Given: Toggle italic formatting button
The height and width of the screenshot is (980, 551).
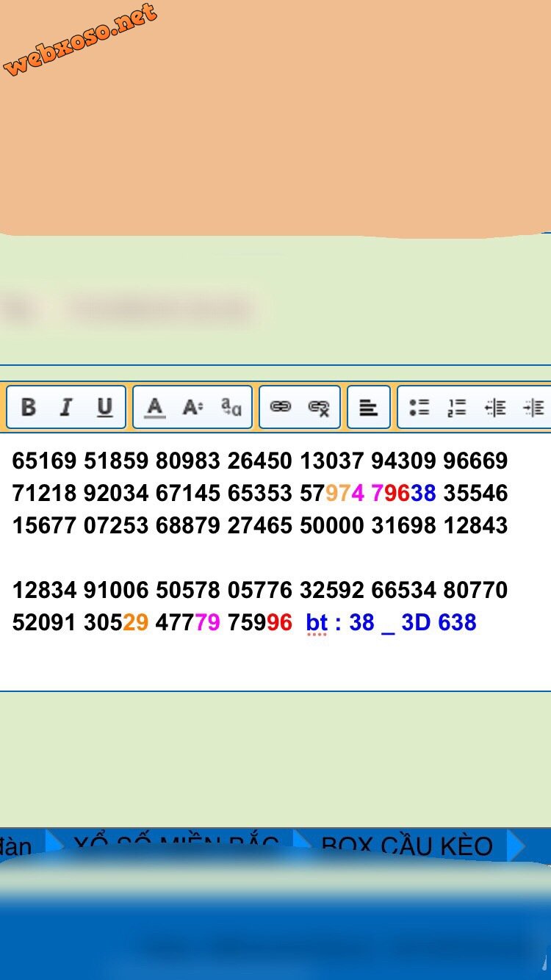Looking at the screenshot, I should pos(66,406).
